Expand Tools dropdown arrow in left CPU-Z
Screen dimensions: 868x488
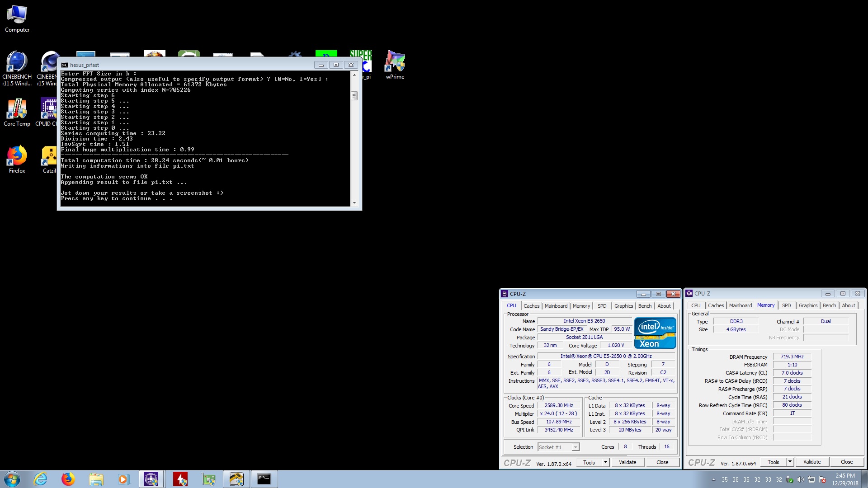(605, 462)
